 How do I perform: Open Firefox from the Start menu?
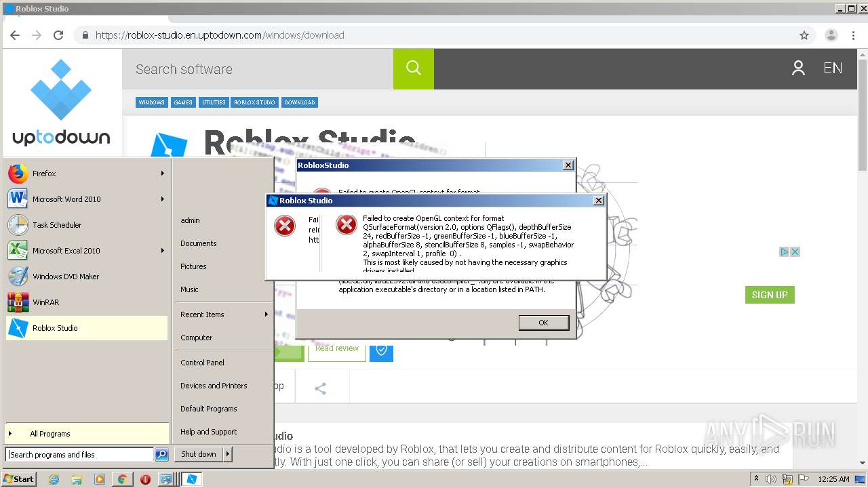click(x=86, y=174)
